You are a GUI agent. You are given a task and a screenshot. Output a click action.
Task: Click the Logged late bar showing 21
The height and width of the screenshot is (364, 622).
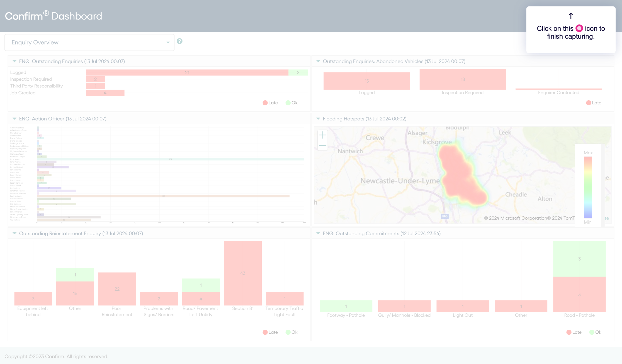(187, 73)
